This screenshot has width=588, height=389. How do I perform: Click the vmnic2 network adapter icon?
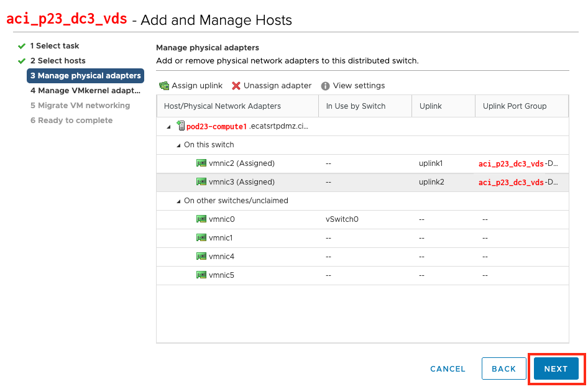tap(201, 163)
